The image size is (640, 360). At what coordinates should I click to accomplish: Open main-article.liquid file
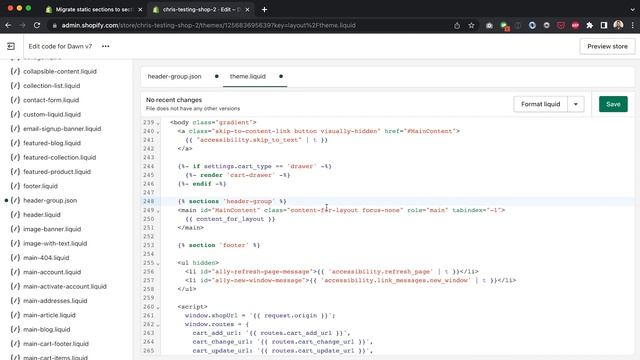pyautogui.click(x=49, y=315)
